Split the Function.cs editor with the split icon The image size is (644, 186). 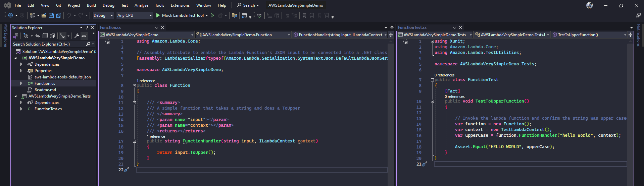click(391, 35)
